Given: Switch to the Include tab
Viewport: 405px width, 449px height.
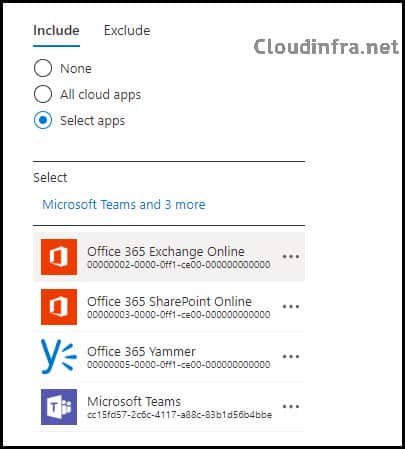Looking at the screenshot, I should [x=56, y=31].
